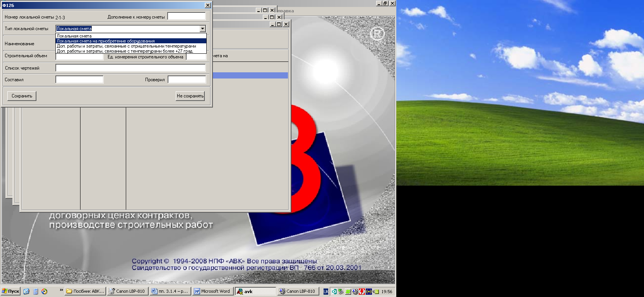Activate the avk taskbar button
Image resolution: width=644 pixels, height=297 pixels.
tap(255, 291)
